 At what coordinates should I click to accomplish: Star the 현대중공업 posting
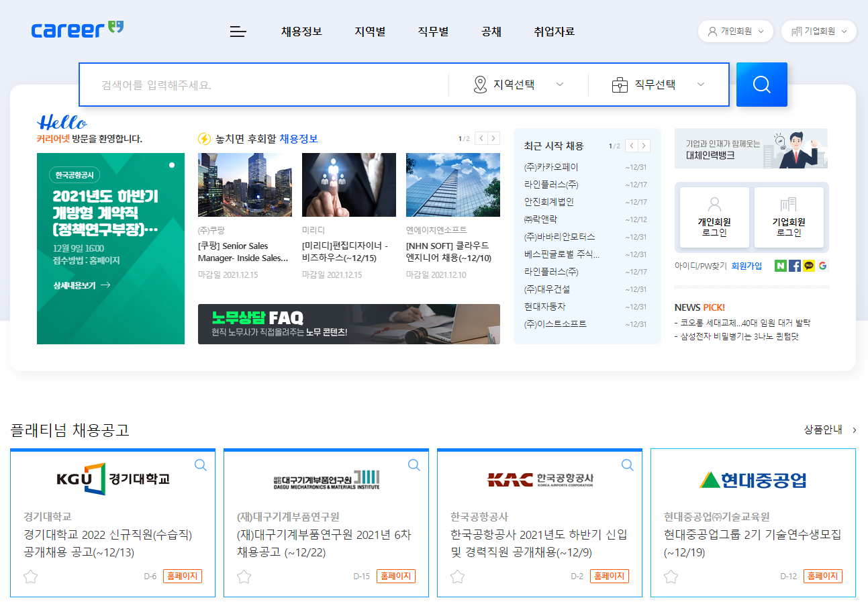[671, 576]
